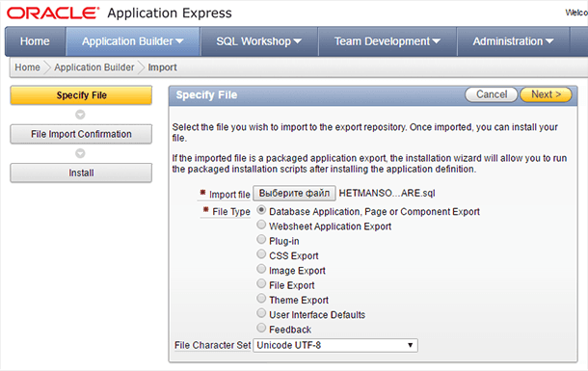588x371 pixels.
Task: Click the Oracle logo
Action: 53,13
